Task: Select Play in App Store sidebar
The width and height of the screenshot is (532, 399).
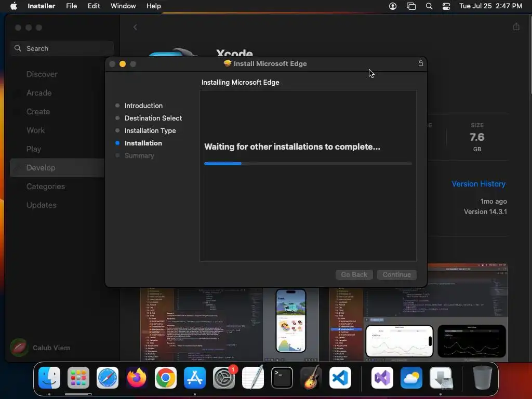Action: pos(34,149)
